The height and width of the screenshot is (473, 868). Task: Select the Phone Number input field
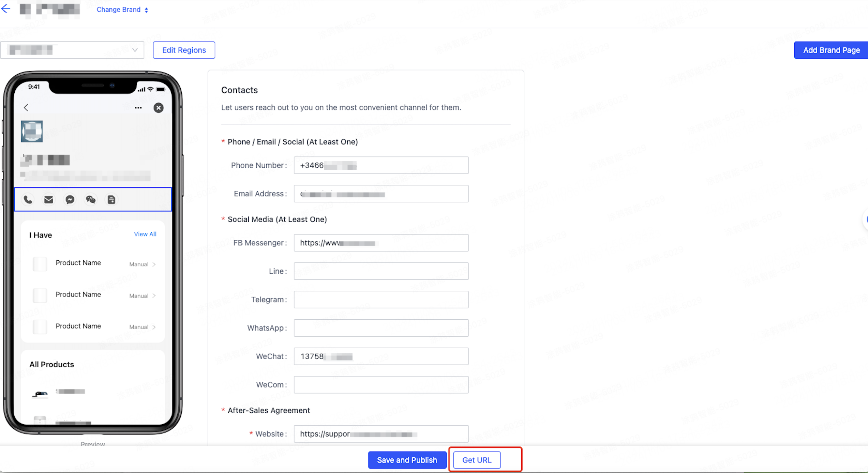[x=381, y=165]
